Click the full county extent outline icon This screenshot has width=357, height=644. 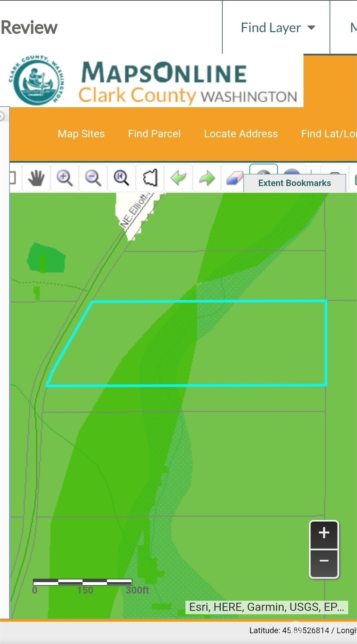tap(150, 178)
